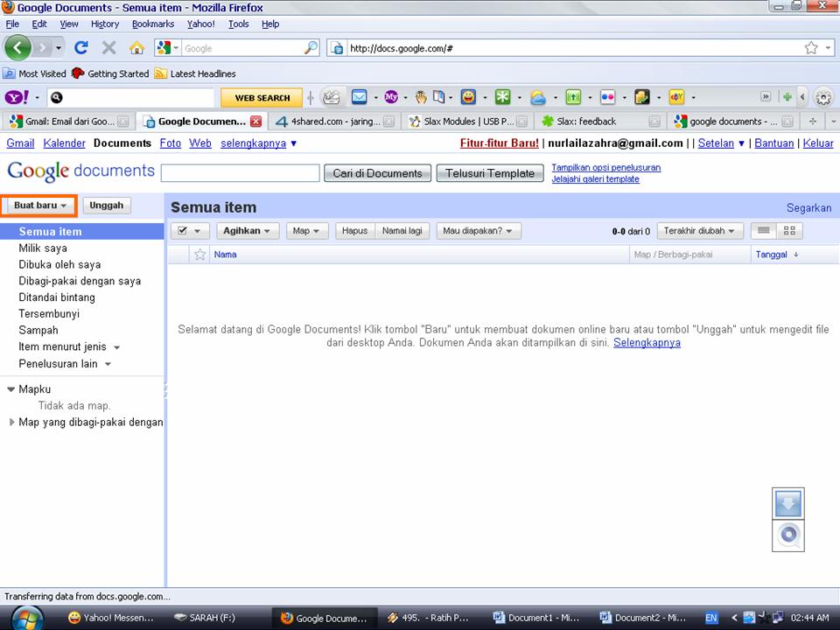Select Ditandai bintang in sidebar

click(57, 297)
